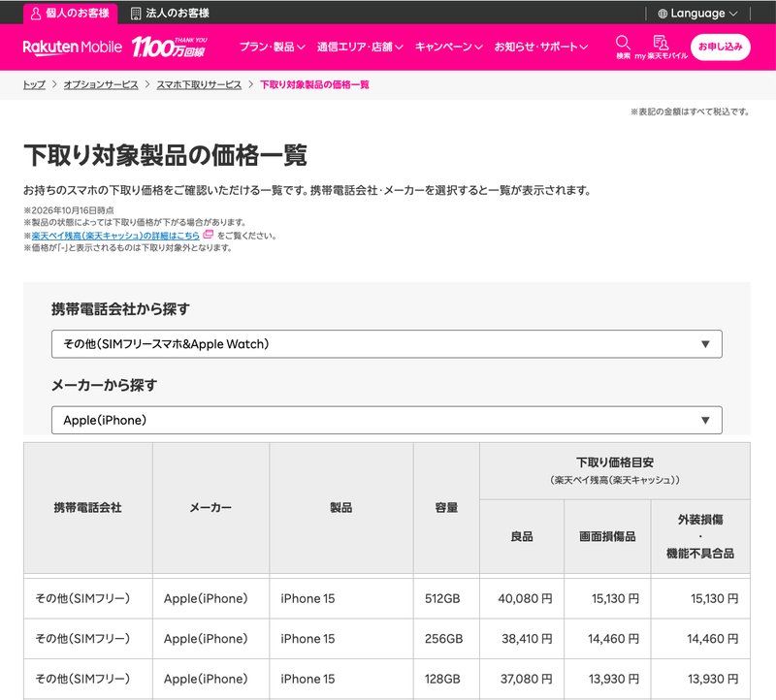Screen dimensions: 776x700
Task: Expand the 通信エリア・店舗 menu
Action: point(360,47)
